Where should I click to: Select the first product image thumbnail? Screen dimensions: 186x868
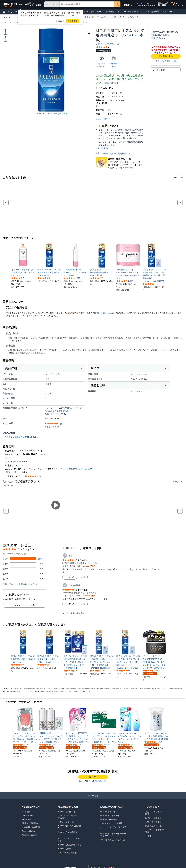5,32
